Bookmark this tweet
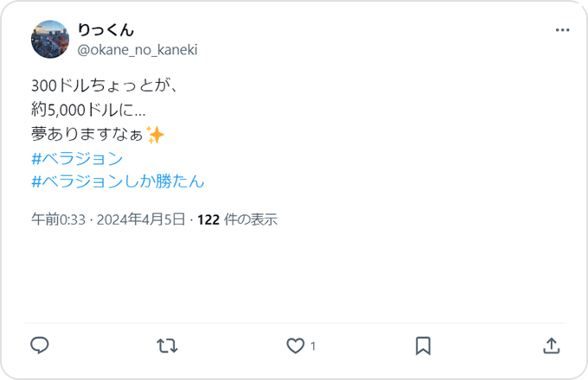This screenshot has width=588, height=380. click(x=423, y=345)
